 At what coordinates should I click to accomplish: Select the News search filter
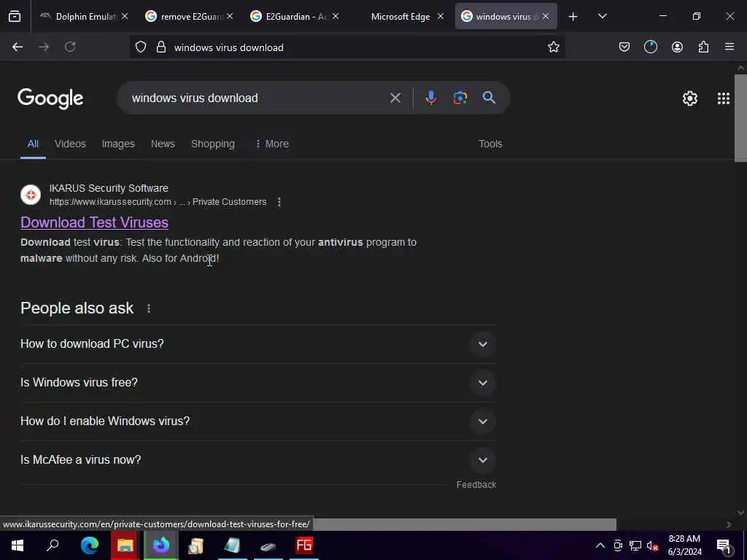click(x=163, y=144)
